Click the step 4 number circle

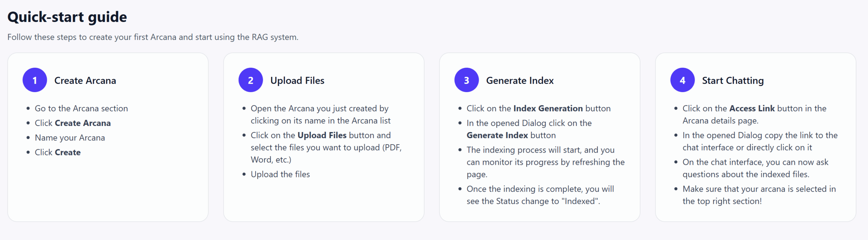point(683,80)
